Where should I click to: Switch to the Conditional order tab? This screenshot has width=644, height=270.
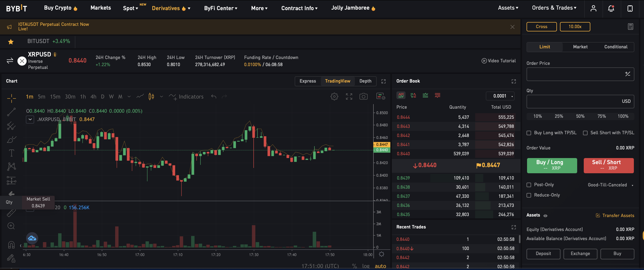[x=616, y=47]
